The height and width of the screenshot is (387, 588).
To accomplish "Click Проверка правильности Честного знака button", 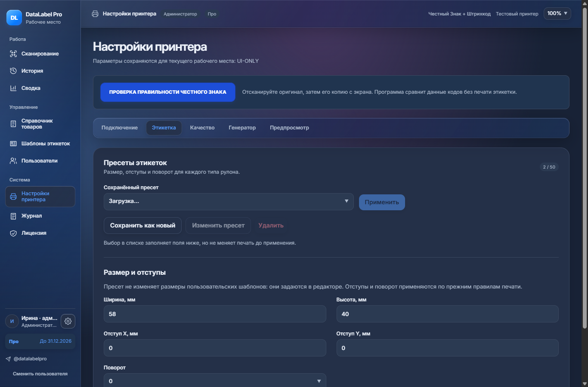I will pos(168,92).
